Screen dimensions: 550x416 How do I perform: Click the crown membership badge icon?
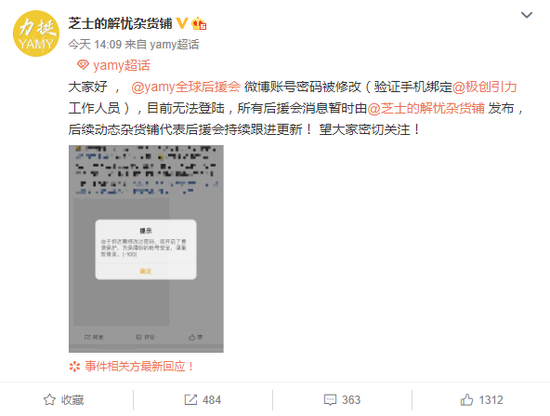click(x=199, y=24)
